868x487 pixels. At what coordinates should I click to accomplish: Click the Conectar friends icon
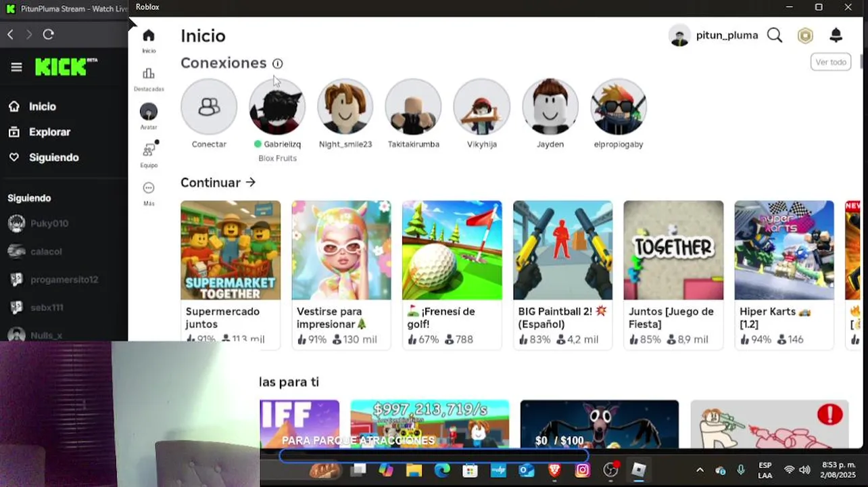click(209, 107)
